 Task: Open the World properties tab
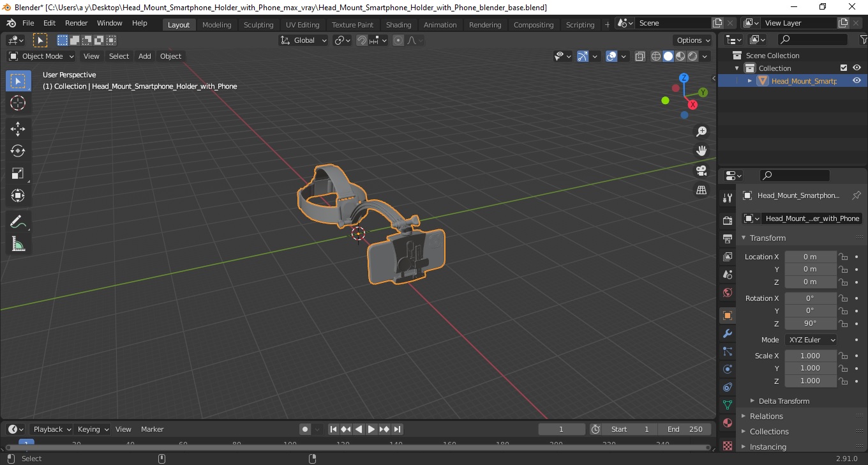(x=727, y=293)
